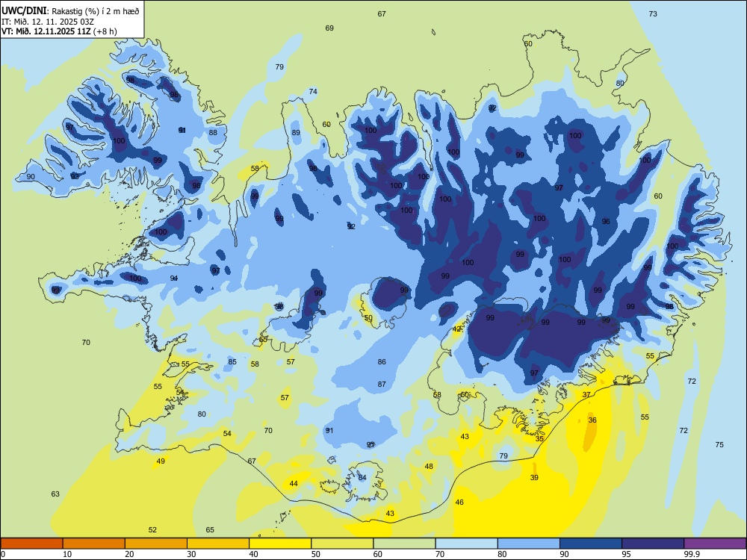Image resolution: width=747 pixels, height=560 pixels.
Task: Click the bright yellow 40–50 legend swatch
Action: coord(280,544)
